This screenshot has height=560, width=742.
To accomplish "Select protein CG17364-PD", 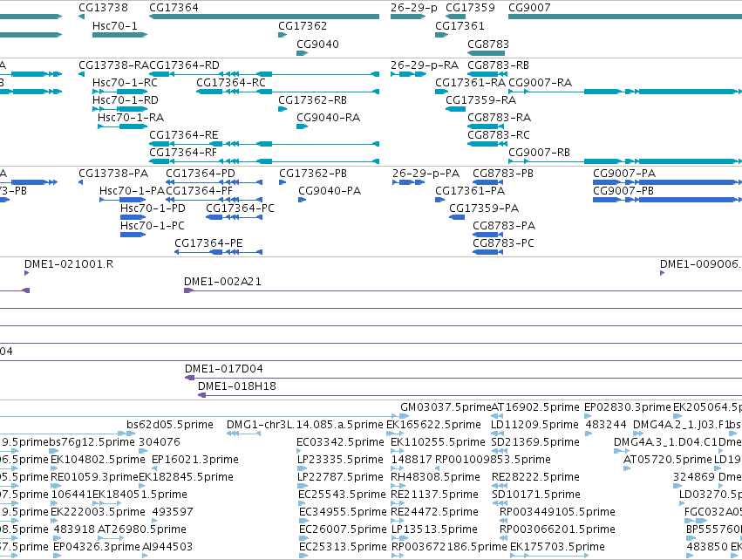I will (214, 182).
